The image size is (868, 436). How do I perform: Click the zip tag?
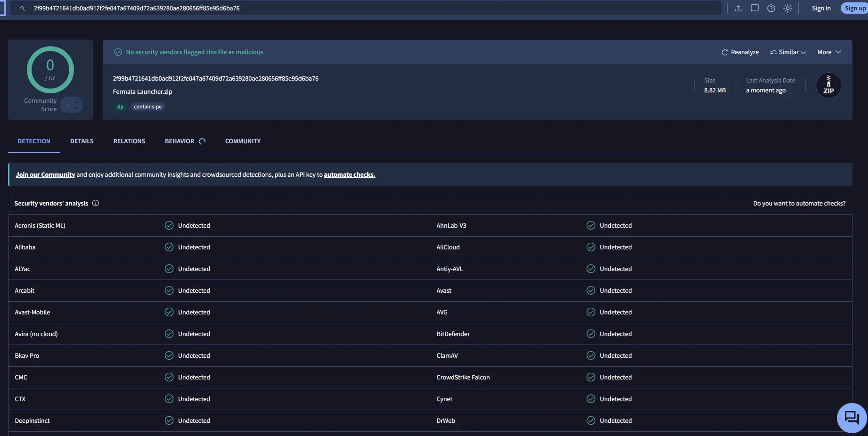[120, 107]
